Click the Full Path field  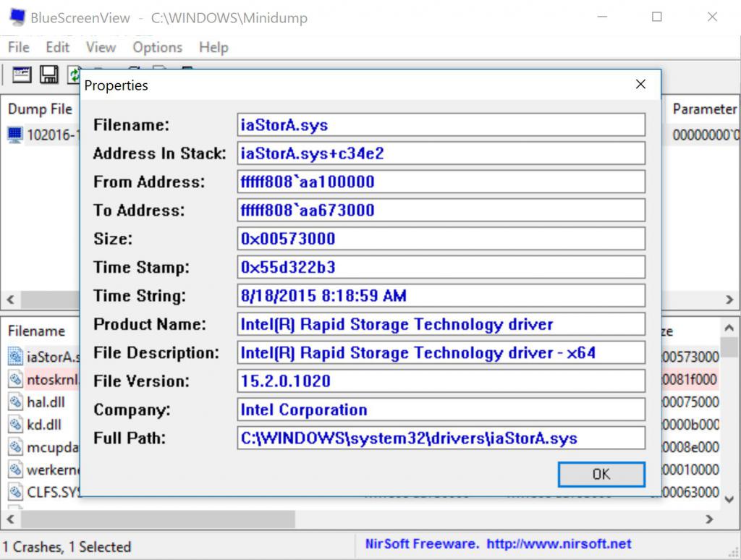coord(441,438)
